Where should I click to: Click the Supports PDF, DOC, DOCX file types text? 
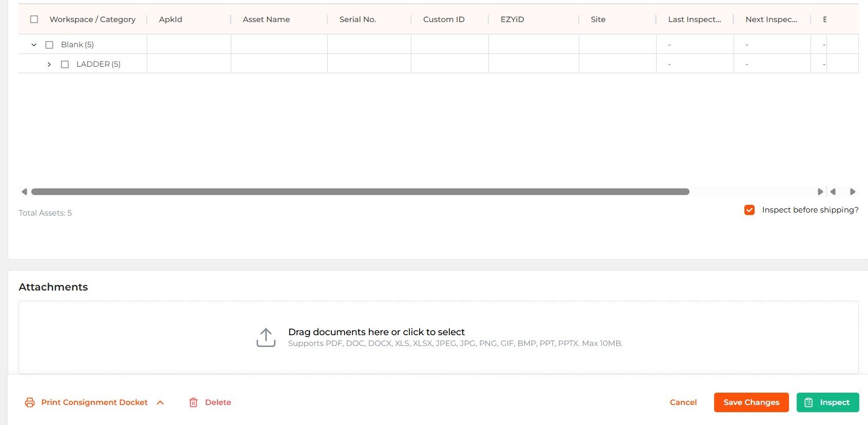[456, 343]
